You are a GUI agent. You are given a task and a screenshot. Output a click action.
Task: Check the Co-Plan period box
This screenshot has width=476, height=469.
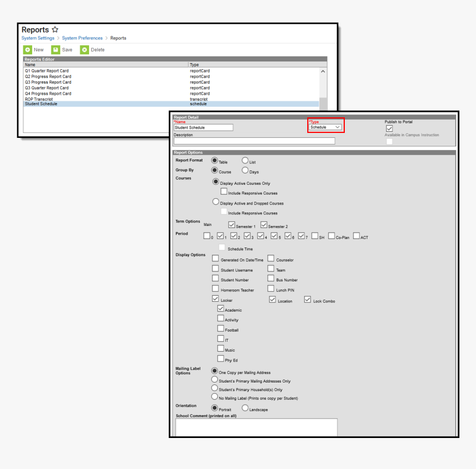332,236
